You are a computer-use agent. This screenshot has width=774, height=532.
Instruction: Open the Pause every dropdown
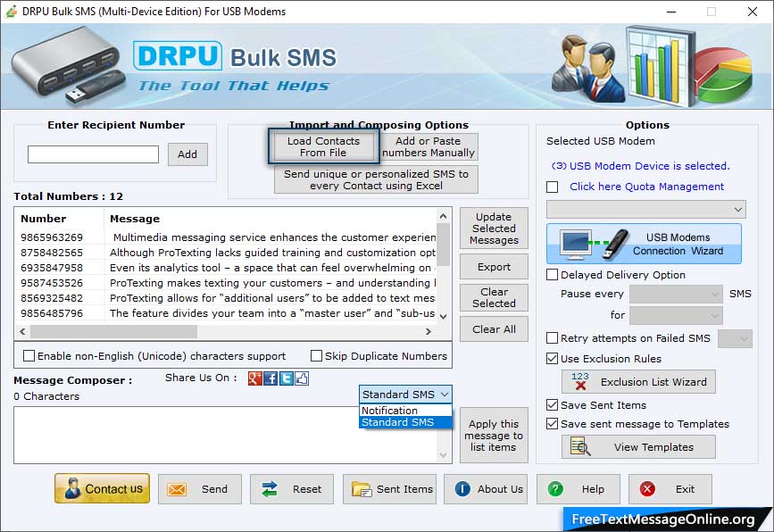(676, 295)
